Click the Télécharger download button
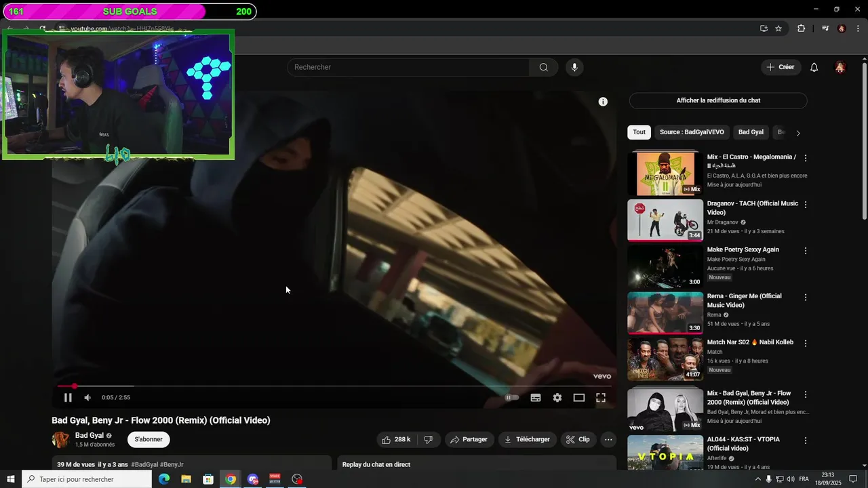Image resolution: width=868 pixels, height=488 pixels. click(528, 439)
